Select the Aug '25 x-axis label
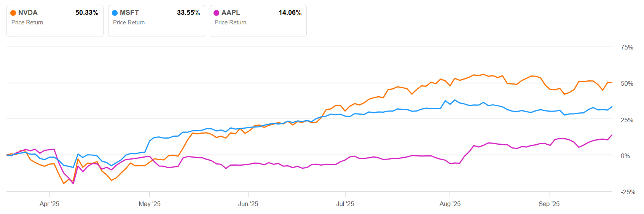Viewport: 644px width, 214px height. pyautogui.click(x=450, y=204)
